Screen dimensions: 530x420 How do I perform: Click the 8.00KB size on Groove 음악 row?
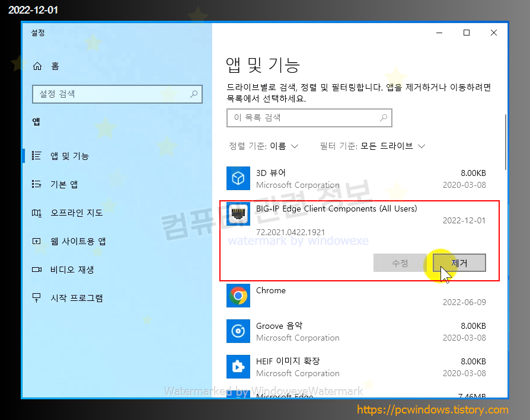pos(473,326)
